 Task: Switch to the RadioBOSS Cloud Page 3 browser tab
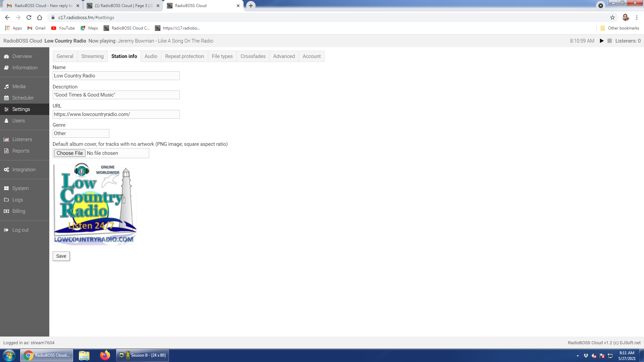point(122,6)
